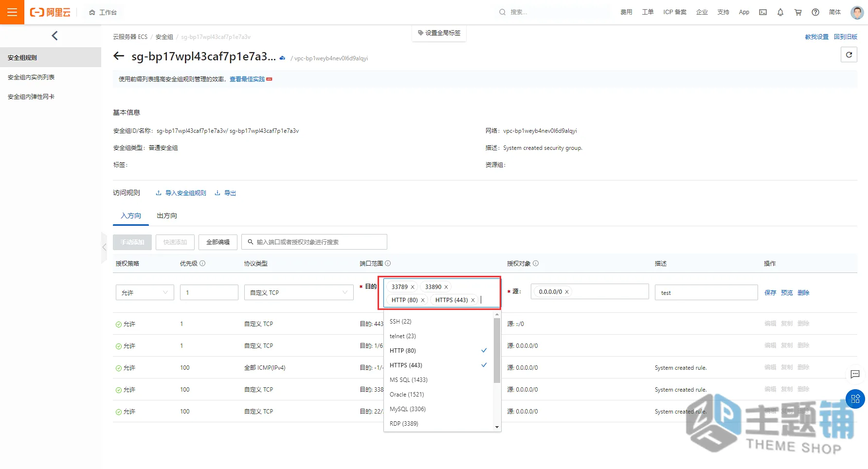
Task: Open the 支持 menu
Action: click(723, 12)
